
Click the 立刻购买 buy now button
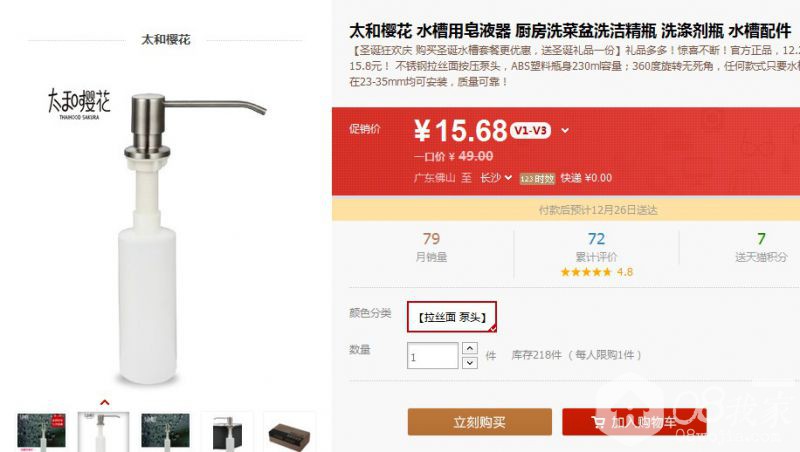click(x=480, y=422)
